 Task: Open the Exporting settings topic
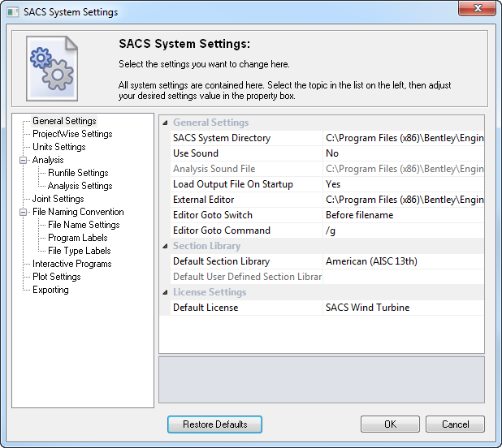click(x=50, y=290)
